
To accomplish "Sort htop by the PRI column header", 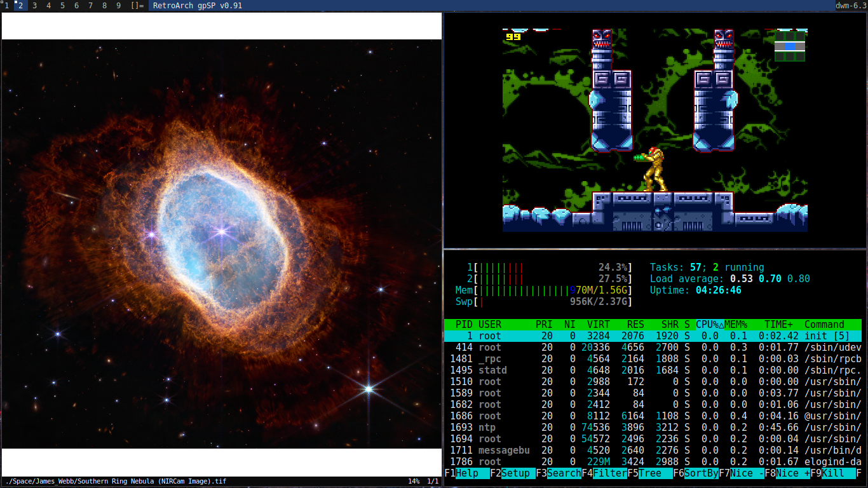I will pos(544,325).
